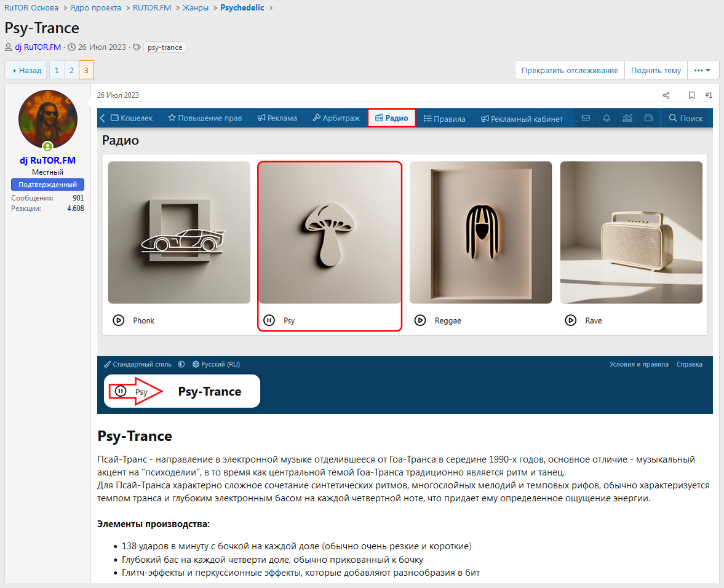Image resolution: width=724 pixels, height=588 pixels.
Task: Click the Поднять тему button
Action: 656,70
